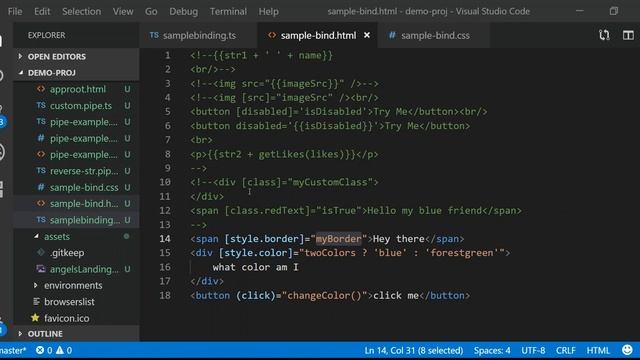The height and width of the screenshot is (360, 640).
Task: Click line number 18 in the gutter
Action: click(165, 295)
